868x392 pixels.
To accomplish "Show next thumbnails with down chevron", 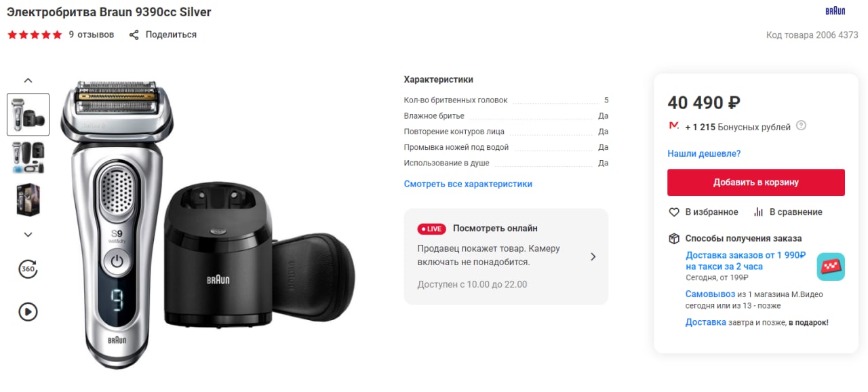I will 28,235.
